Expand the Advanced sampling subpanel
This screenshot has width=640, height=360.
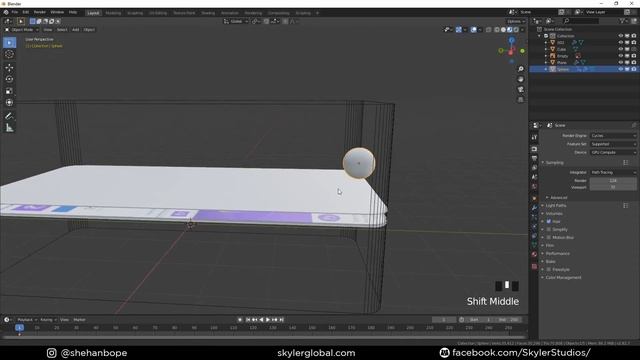558,198
